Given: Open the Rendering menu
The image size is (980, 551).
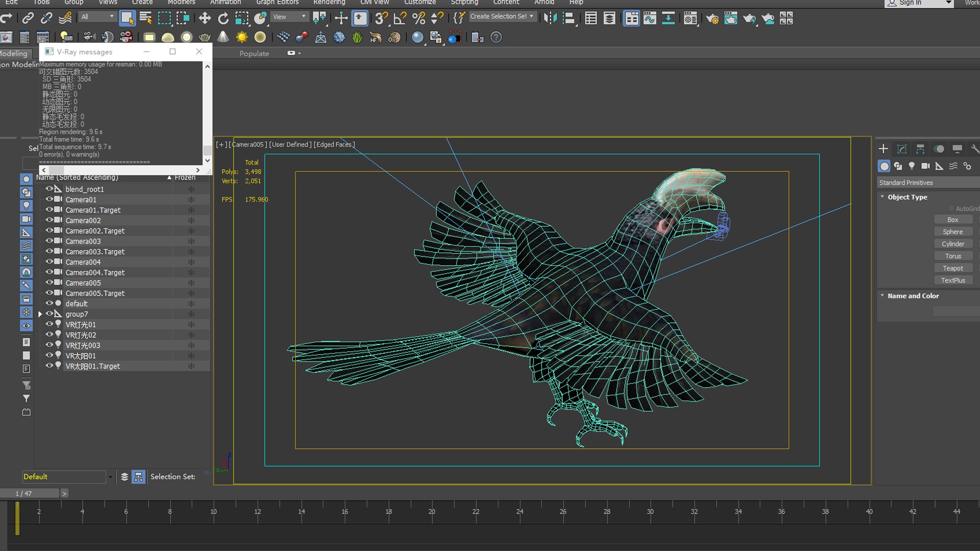Looking at the screenshot, I should (x=329, y=3).
